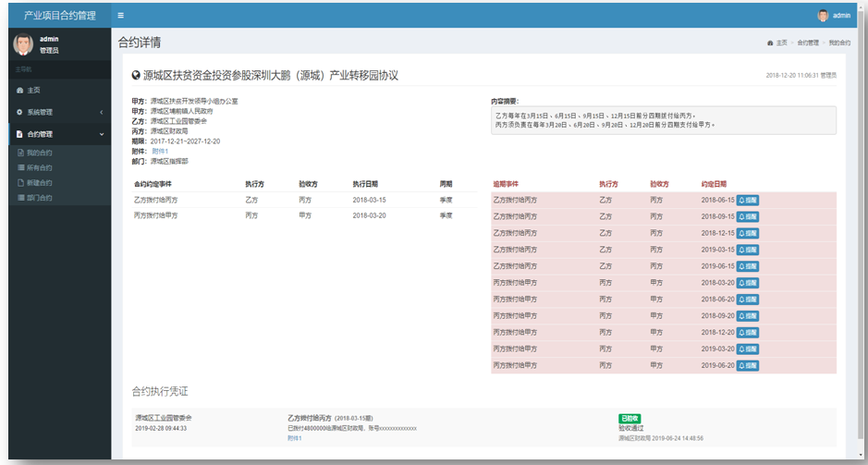
Task: Click the globe icon beside contract title
Action: (136, 75)
